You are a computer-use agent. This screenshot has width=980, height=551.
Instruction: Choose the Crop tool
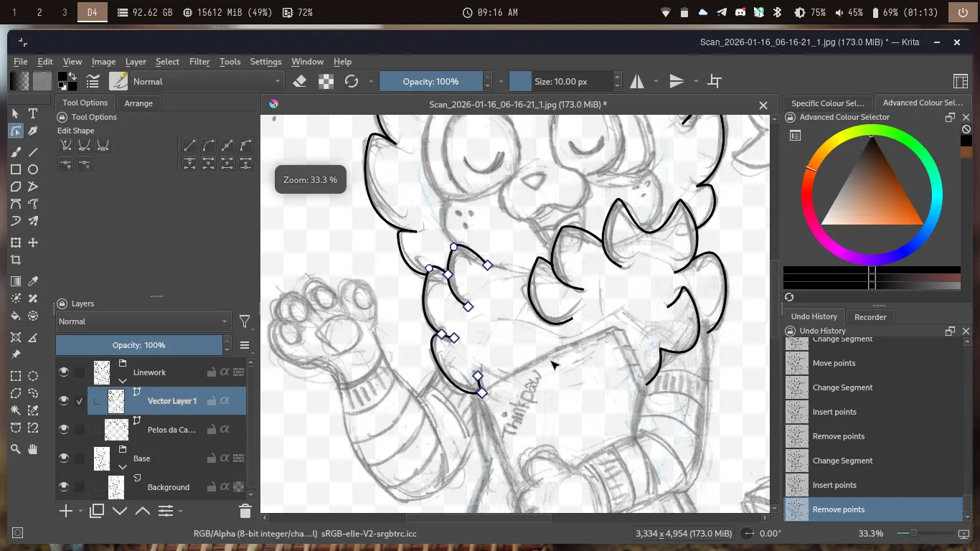(x=16, y=260)
